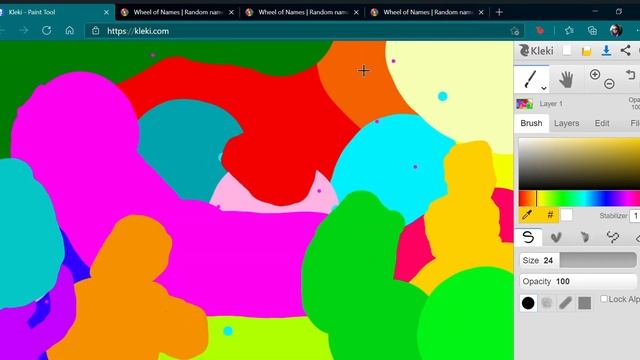The width and height of the screenshot is (640, 360).
Task: Open a new browser tab
Action: pyautogui.click(x=499, y=12)
